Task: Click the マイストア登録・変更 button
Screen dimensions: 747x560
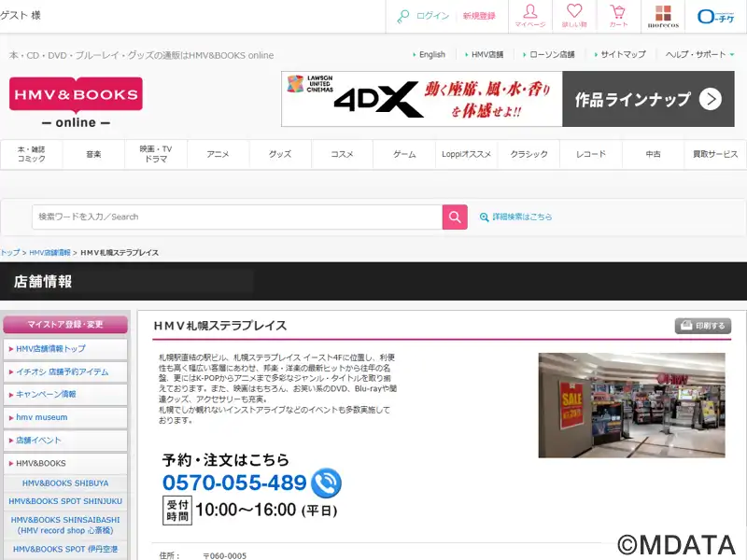Action: (65, 324)
